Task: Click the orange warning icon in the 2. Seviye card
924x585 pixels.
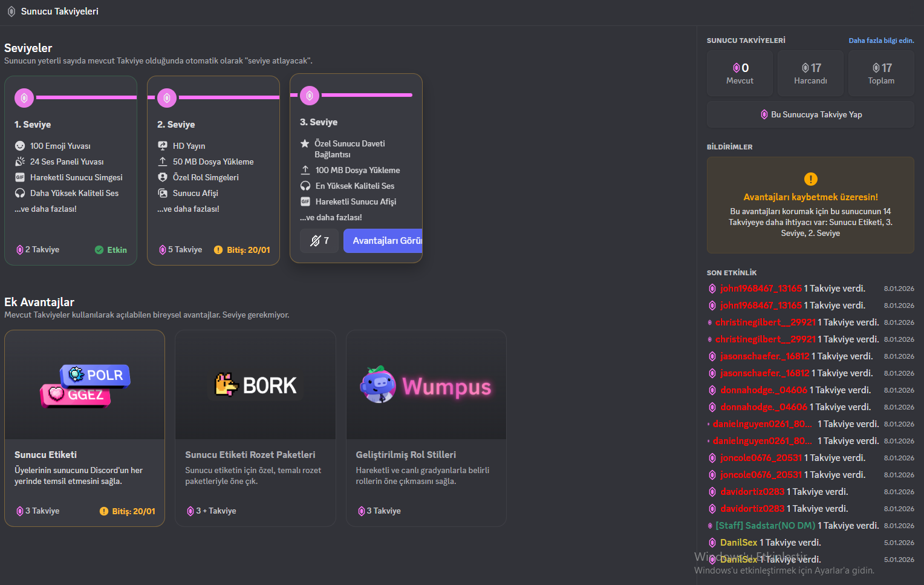Action: [218, 250]
